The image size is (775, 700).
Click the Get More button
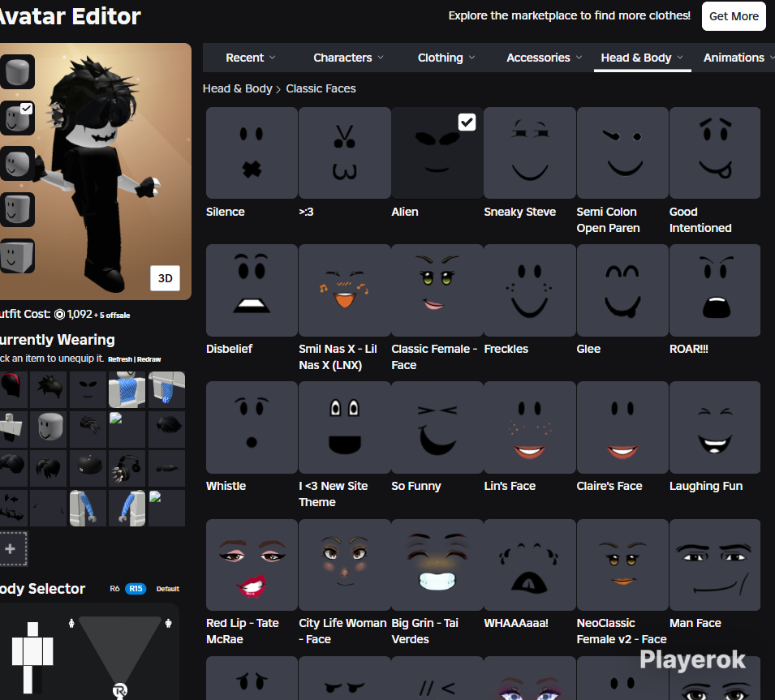[x=734, y=16]
